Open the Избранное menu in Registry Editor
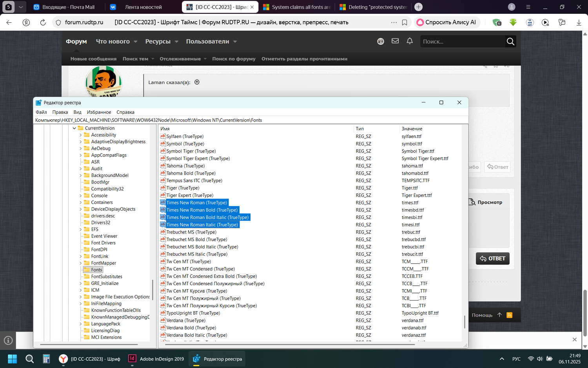Screen dimensions: 588x368 tap(99, 112)
